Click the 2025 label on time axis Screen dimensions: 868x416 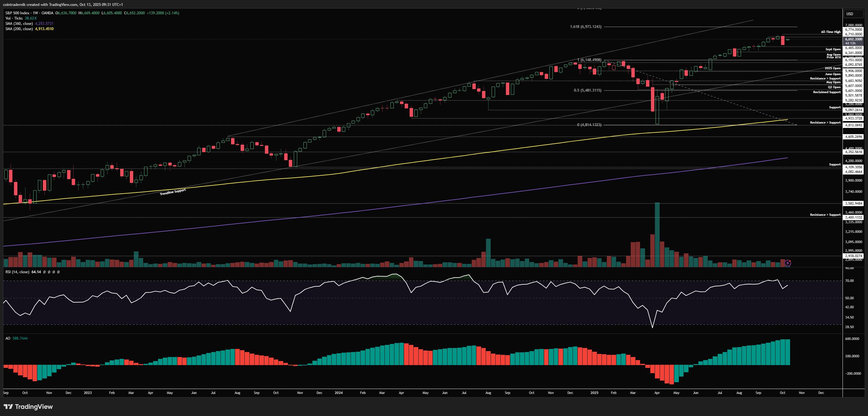click(x=594, y=393)
